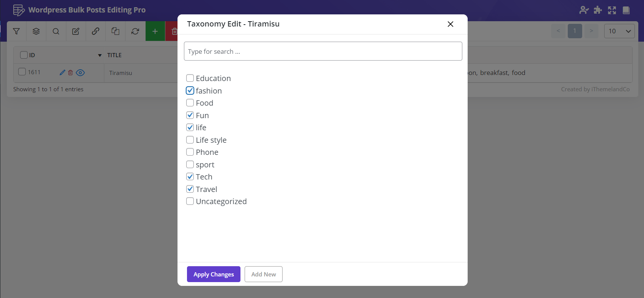Click the duplicate posts toolbar icon
The width and height of the screenshot is (644, 298).
tap(115, 31)
